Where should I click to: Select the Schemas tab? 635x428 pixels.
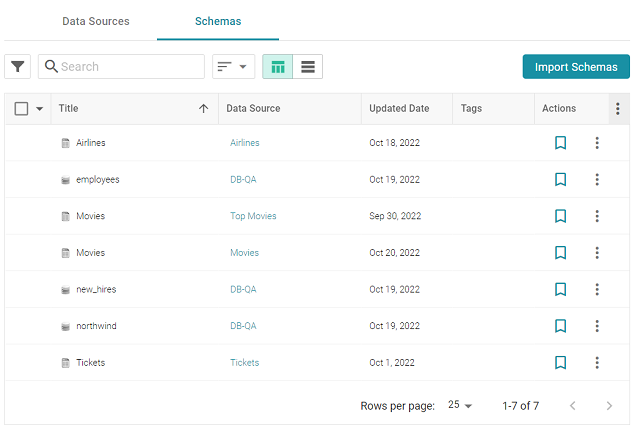[218, 21]
